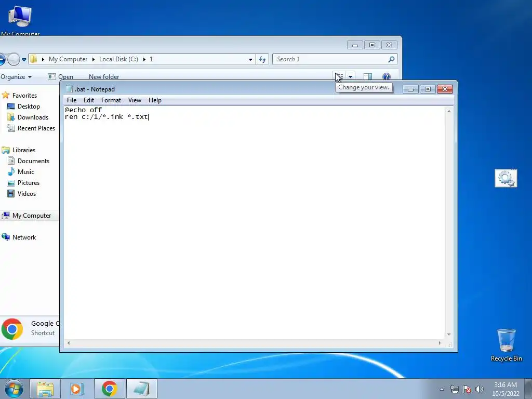The width and height of the screenshot is (532, 399).
Task: Minimize the Notepad window
Action: pyautogui.click(x=410, y=89)
